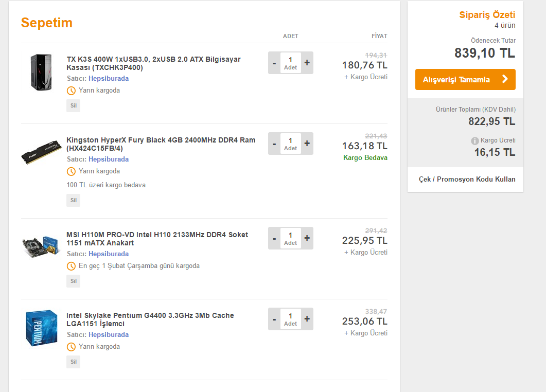The height and width of the screenshot is (392, 546).
Task: Click the Intel Pentium box thumbnail
Action: pos(41,328)
